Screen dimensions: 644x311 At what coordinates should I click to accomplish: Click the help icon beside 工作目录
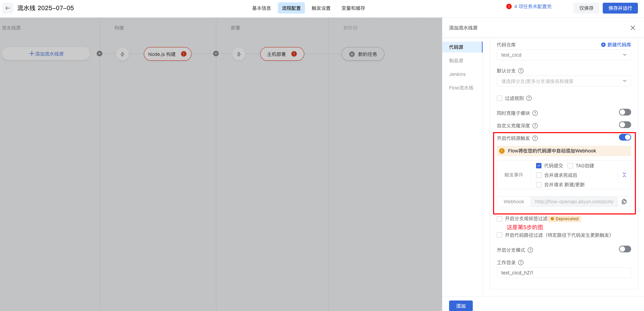click(x=521, y=263)
